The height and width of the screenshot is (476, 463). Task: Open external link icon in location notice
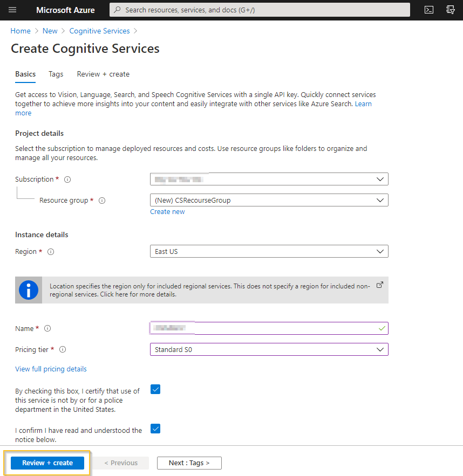click(x=380, y=285)
